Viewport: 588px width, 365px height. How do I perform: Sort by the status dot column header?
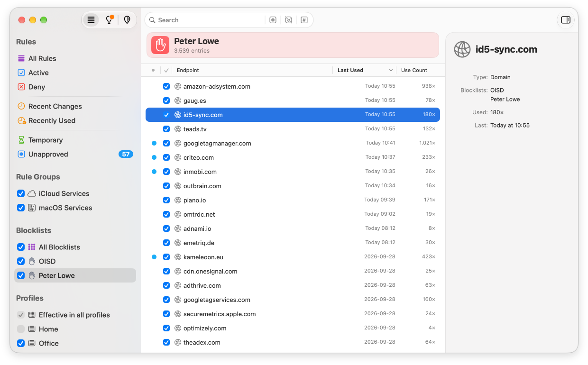[x=153, y=70]
